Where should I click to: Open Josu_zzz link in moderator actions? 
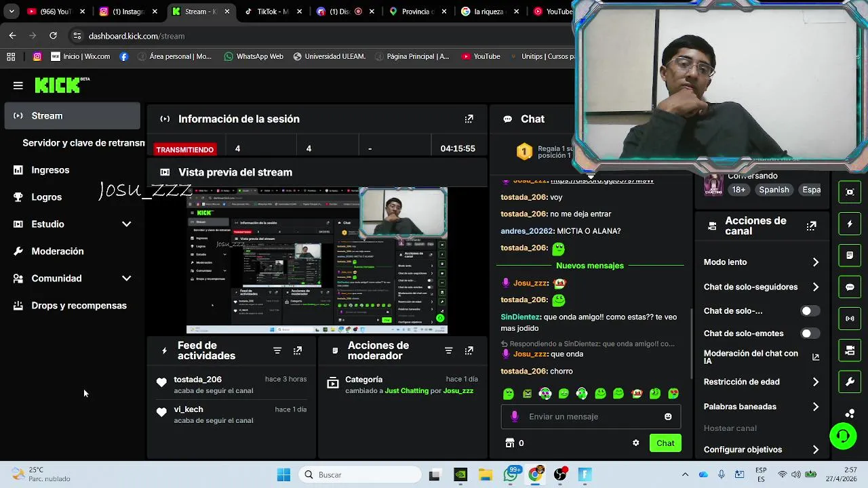[458, 391]
